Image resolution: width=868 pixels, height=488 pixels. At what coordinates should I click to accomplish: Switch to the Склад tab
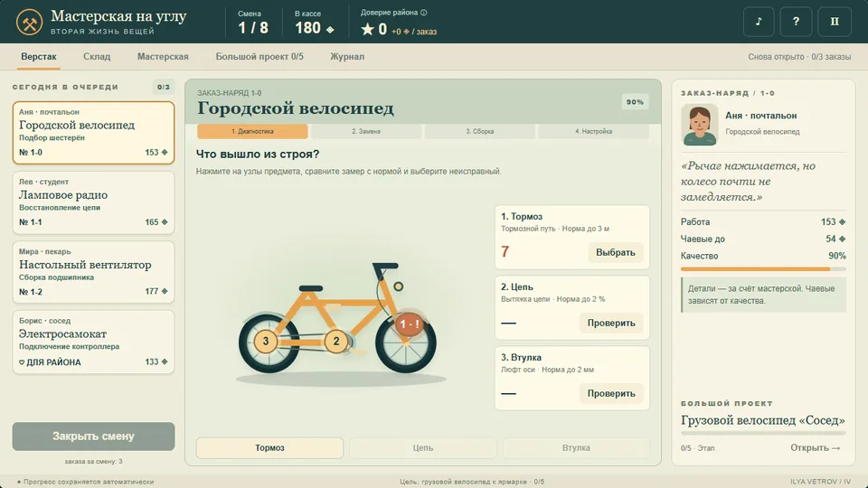(97, 56)
